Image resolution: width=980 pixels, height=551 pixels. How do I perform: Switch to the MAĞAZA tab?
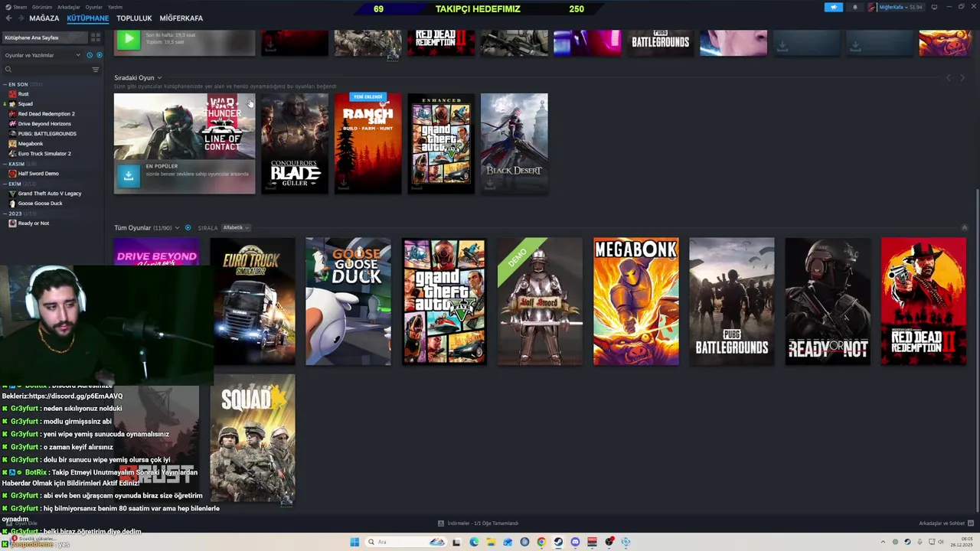tap(44, 18)
